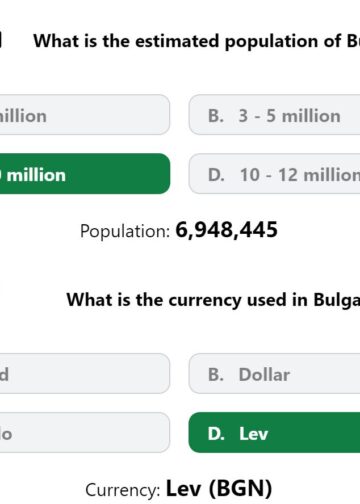The height and width of the screenshot is (504, 360).
Task: Click the "B." letter beside Dollar
Action: [216, 374]
